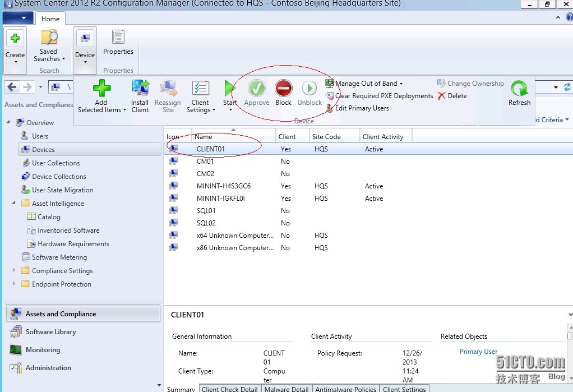Screen dimensions: 573x392
Task: Select the x64 Unknown Computer row
Action: [368, 236]
